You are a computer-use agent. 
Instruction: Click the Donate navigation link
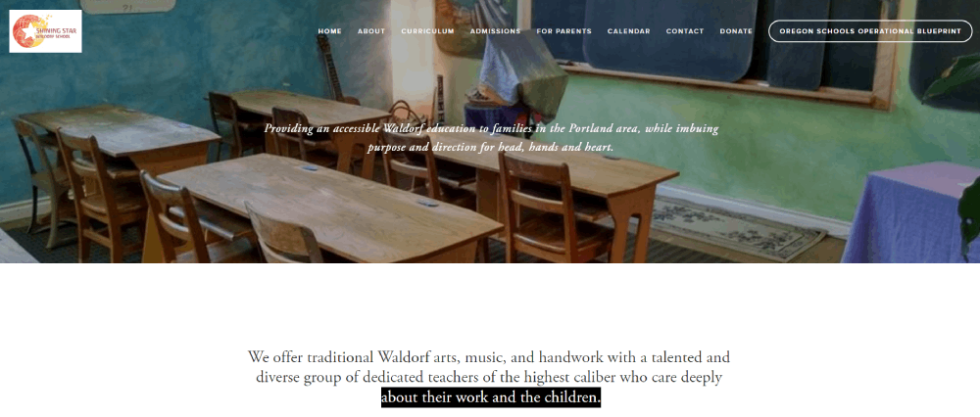[736, 31]
